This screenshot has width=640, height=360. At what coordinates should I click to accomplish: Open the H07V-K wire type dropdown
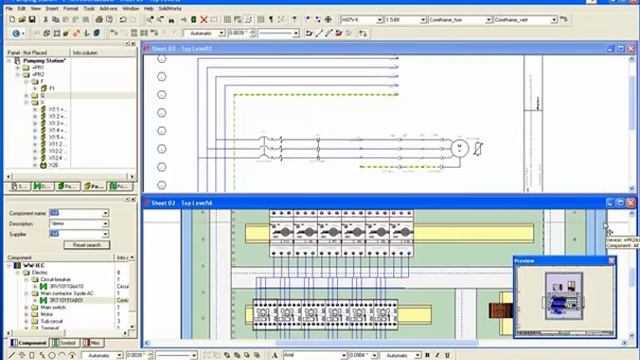pyautogui.click(x=379, y=20)
